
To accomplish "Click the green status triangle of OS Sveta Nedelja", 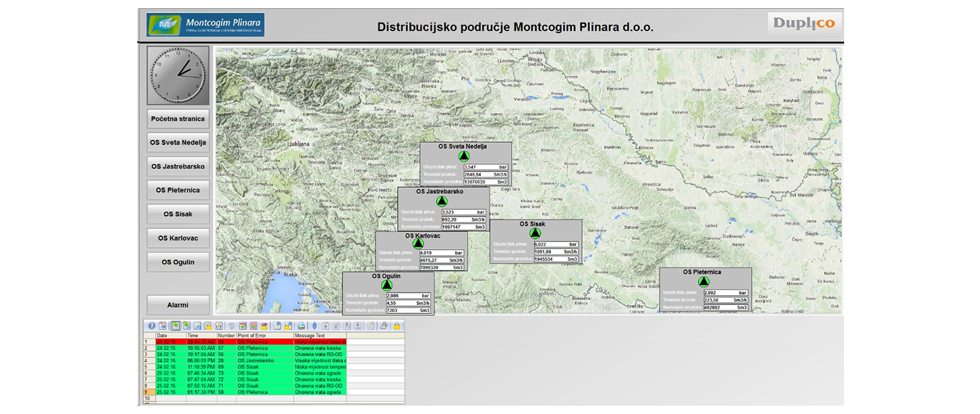I will (463, 156).
